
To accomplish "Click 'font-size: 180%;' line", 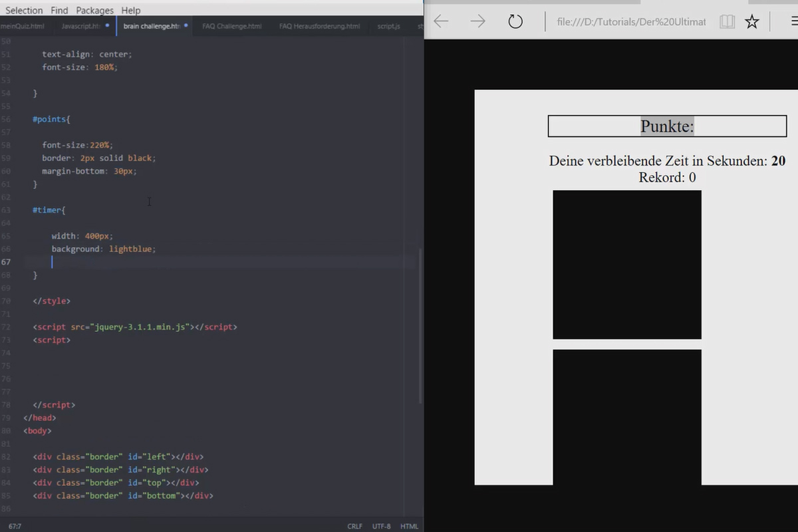I will 80,67.
